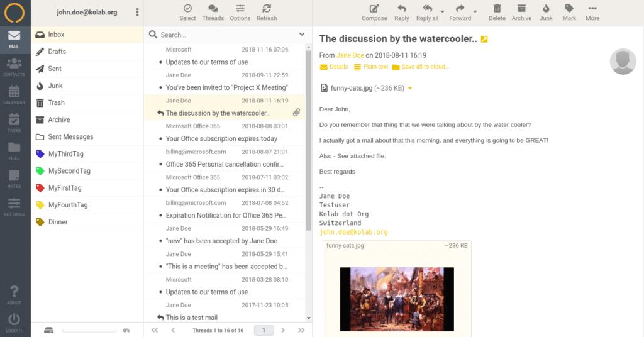644x337 pixels.
Task: Move message to Archive via toolbar
Action: 521,12
